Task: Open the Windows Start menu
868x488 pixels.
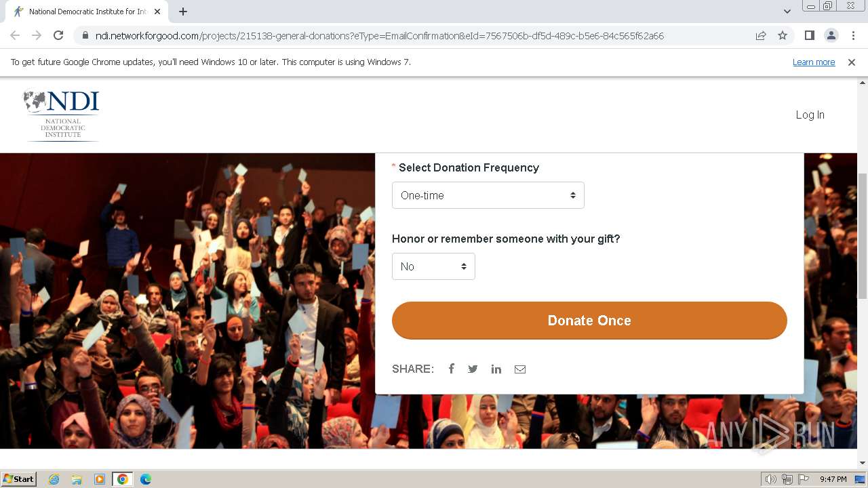Action: point(19,479)
